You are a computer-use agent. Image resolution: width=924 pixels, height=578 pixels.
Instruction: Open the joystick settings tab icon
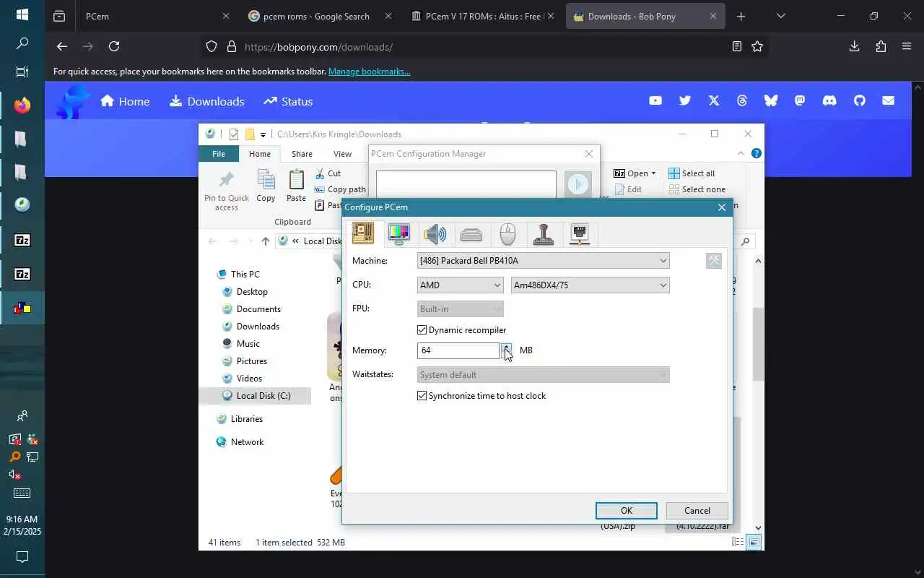click(544, 234)
